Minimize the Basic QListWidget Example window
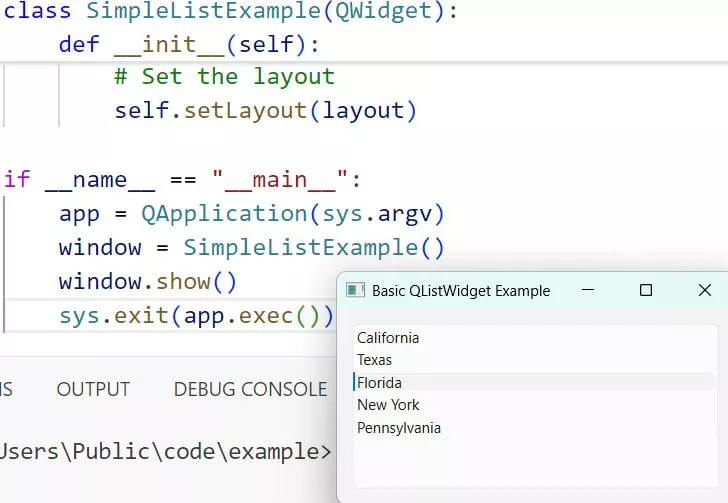728x503 pixels. pos(588,290)
